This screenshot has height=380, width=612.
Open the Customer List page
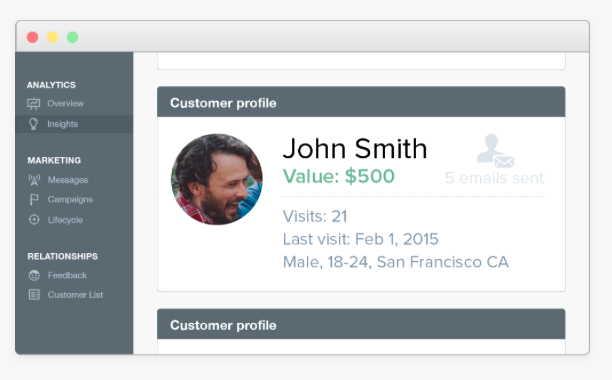[x=75, y=295]
